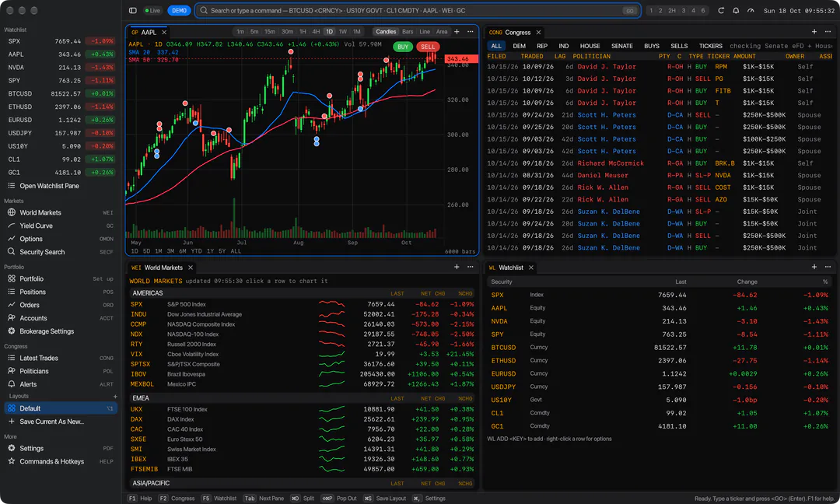840x504 pixels.
Task: Click the speed gauge icon in top bar
Action: (x=751, y=11)
